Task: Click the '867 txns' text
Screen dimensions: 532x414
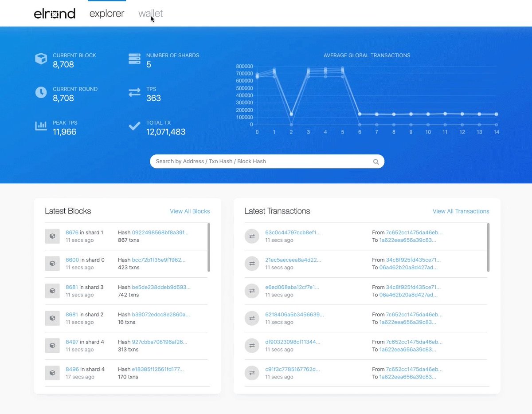Action: [129, 240]
